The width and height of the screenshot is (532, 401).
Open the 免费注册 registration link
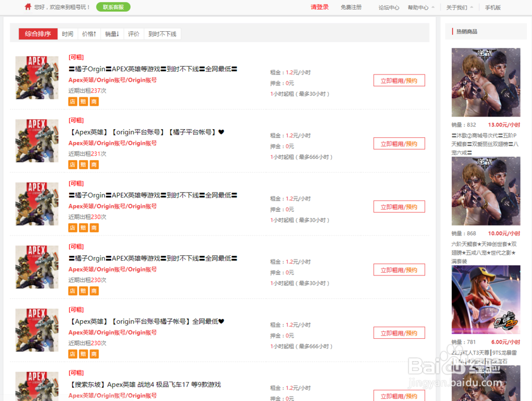(x=351, y=7)
